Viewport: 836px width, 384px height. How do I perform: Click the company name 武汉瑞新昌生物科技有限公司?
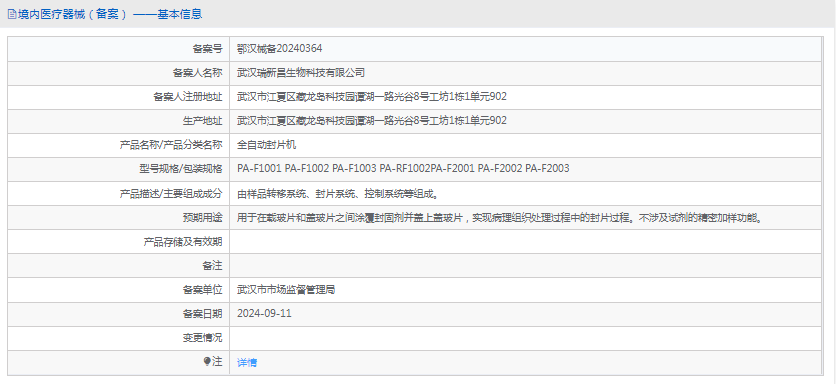pos(301,73)
